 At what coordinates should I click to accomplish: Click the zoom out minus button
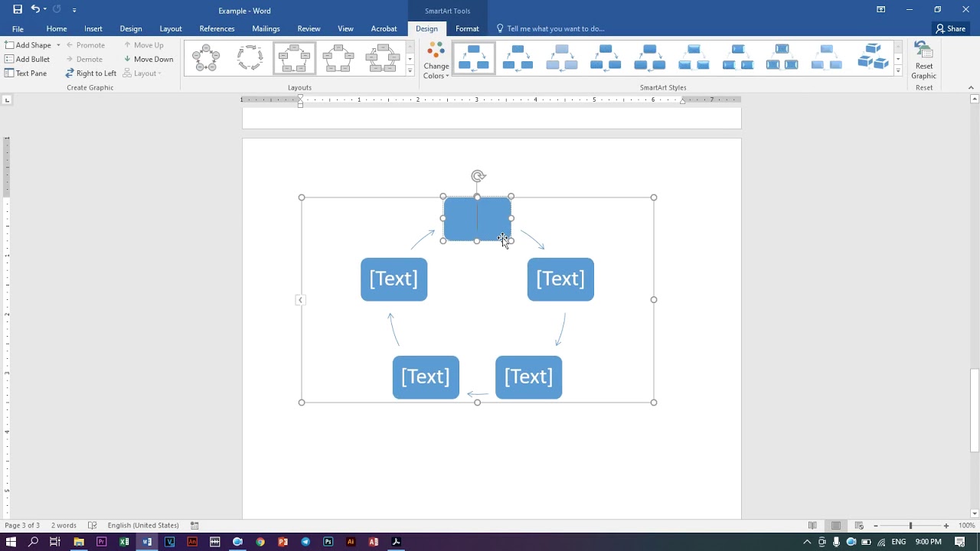tap(876, 526)
